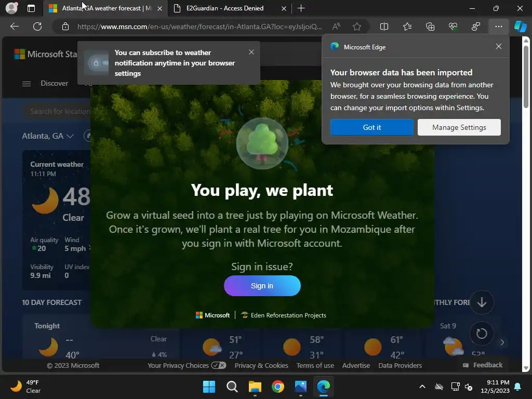View site information lock icon
Viewport: 532px width, 399px height.
click(x=65, y=26)
